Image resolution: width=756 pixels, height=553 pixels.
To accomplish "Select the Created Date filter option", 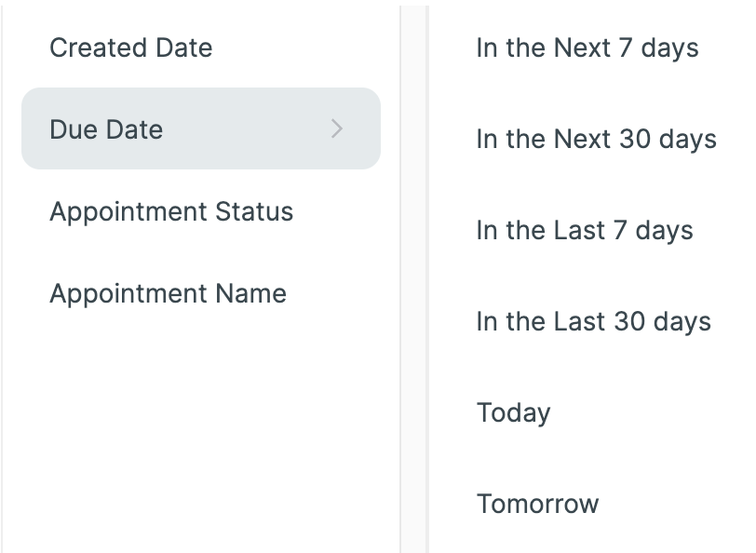I will click(130, 47).
